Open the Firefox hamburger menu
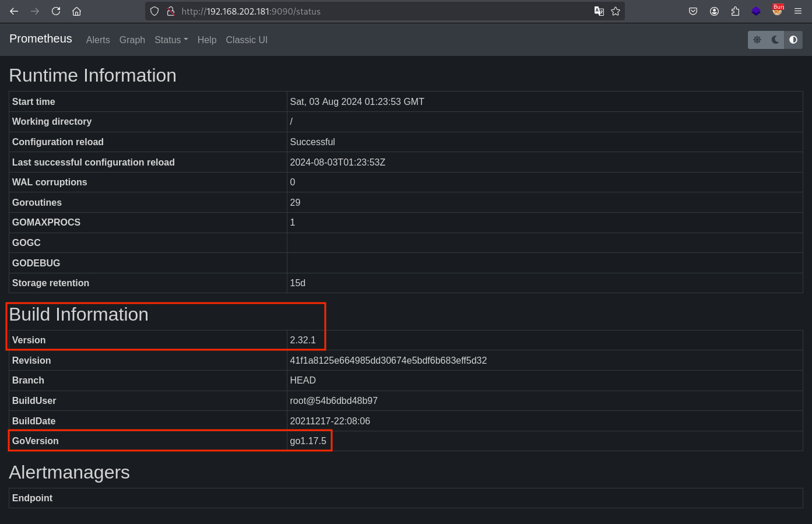The width and height of the screenshot is (812, 524). [798, 11]
